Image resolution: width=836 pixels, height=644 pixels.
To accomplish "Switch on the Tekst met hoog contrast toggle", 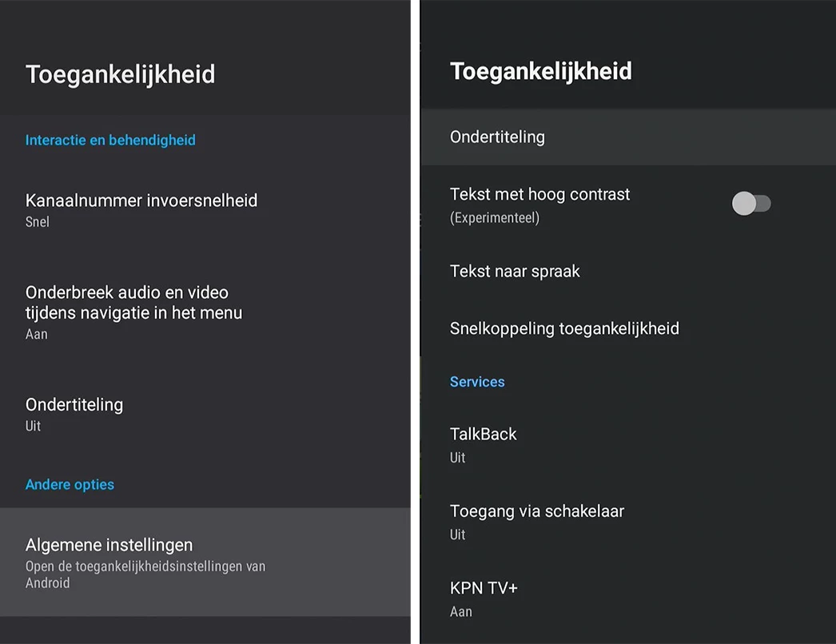I will tap(751, 204).
